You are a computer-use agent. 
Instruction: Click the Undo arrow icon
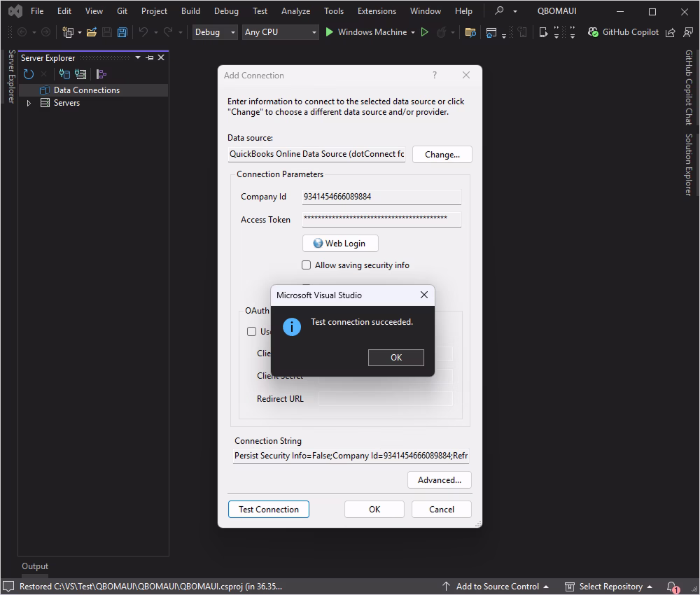point(143,32)
